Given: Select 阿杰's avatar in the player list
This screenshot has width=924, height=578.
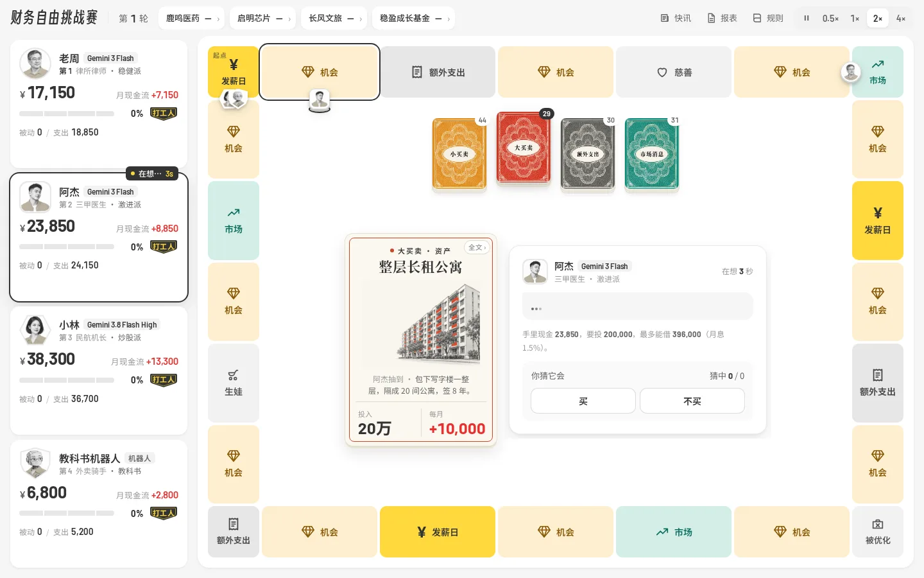Looking at the screenshot, I should click(35, 197).
